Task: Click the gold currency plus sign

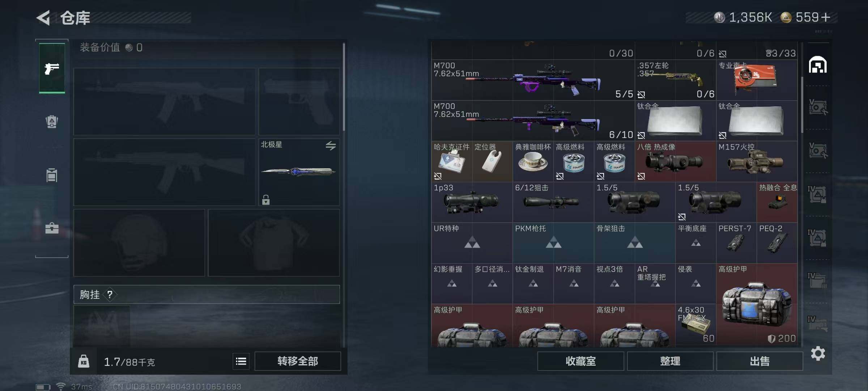Action: [x=826, y=17]
